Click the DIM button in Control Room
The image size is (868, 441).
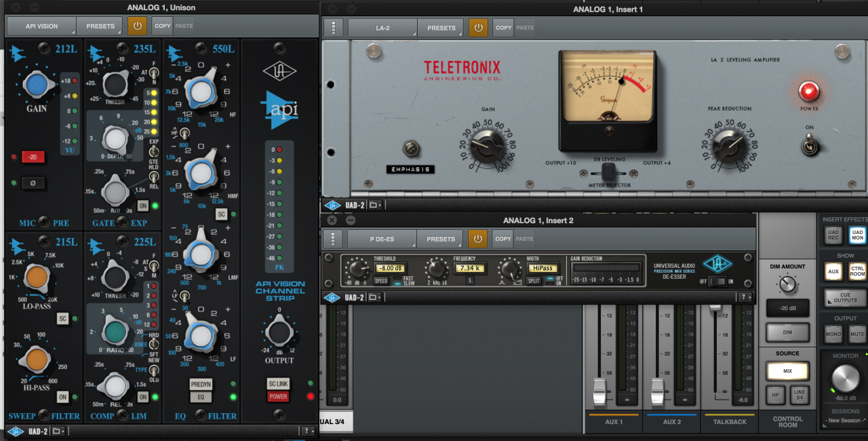pos(787,332)
